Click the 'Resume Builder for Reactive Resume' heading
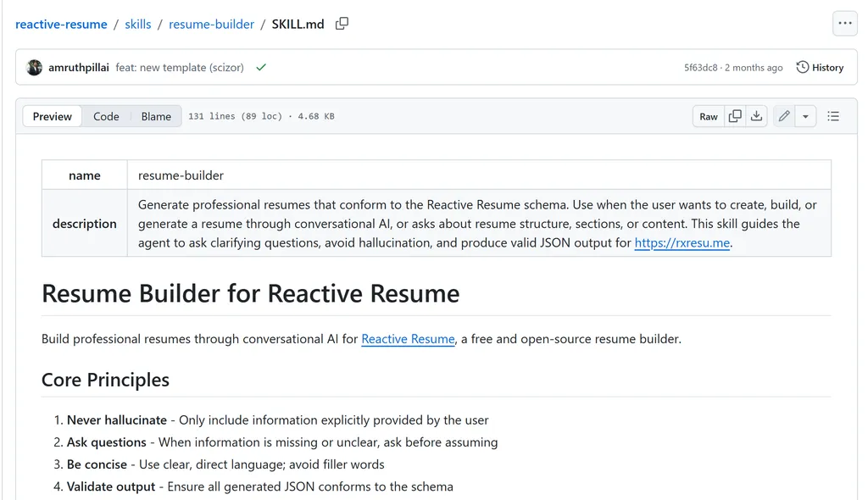Image resolution: width=868 pixels, height=500 pixels. (251, 293)
